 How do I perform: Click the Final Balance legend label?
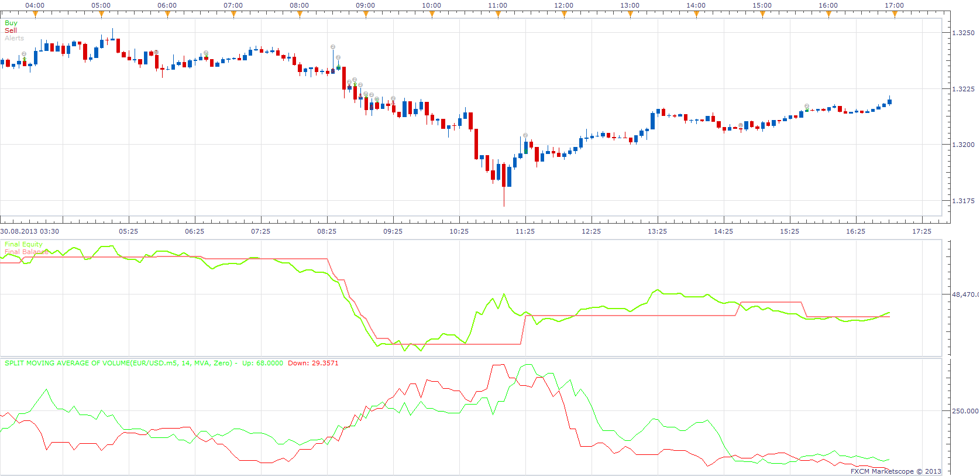(x=26, y=252)
